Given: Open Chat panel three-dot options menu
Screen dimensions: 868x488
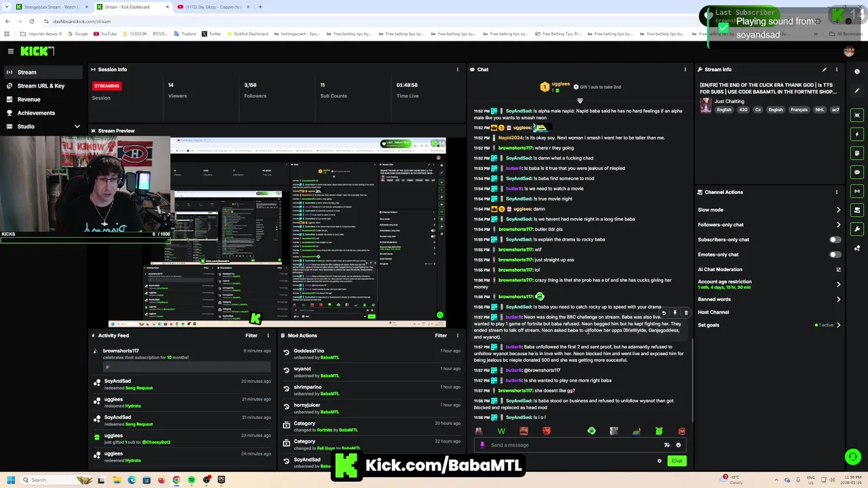Looking at the screenshot, I should click(685, 69).
